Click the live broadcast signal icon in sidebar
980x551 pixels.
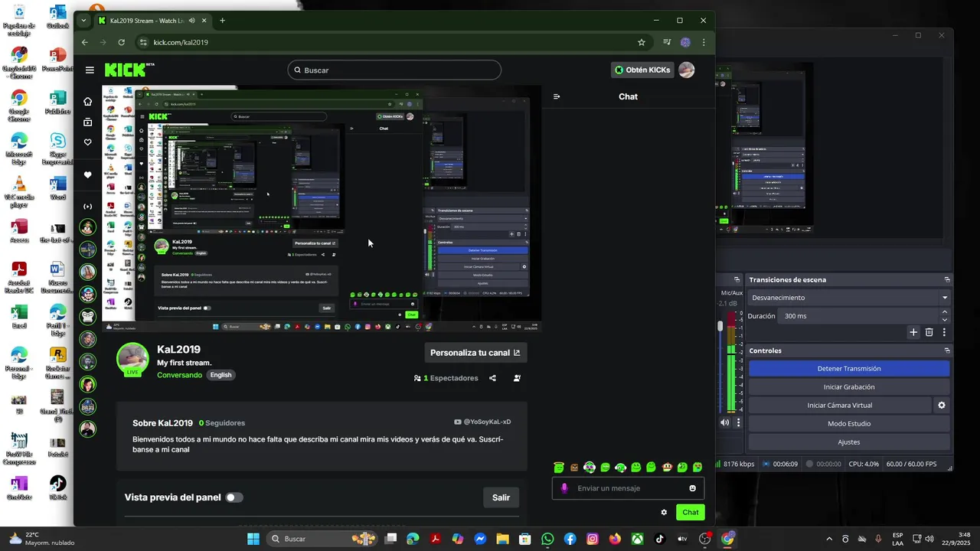88,207
